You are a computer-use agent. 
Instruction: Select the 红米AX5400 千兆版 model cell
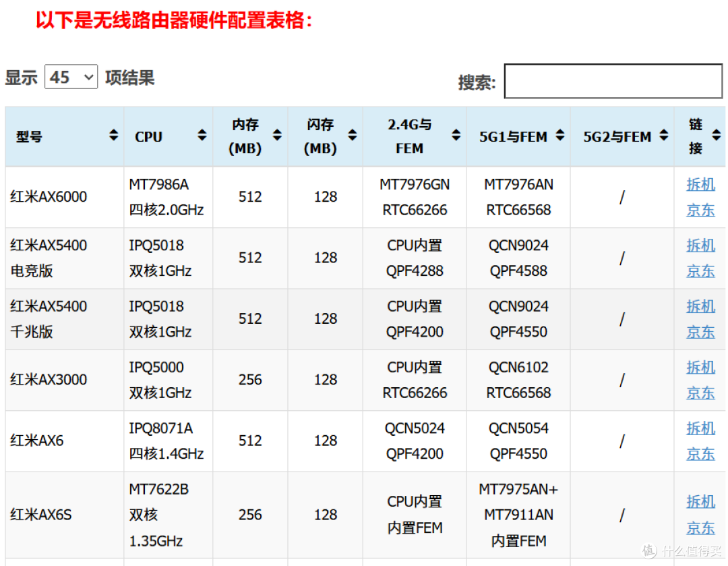[65, 319]
